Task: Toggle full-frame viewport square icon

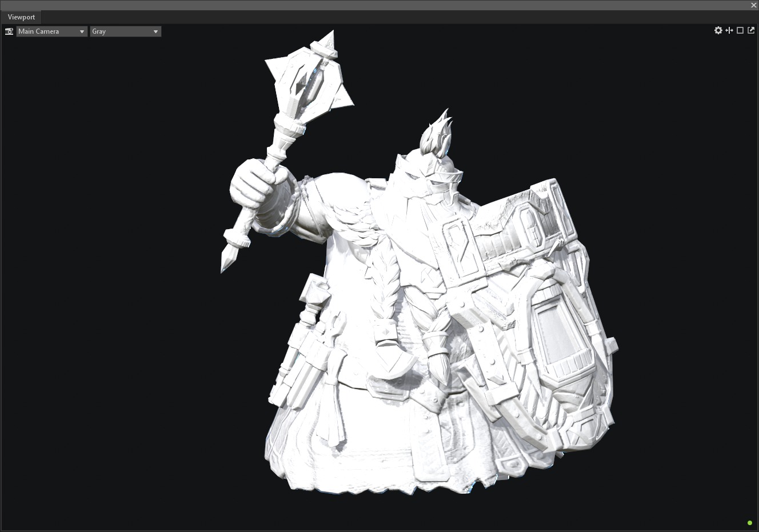Action: click(740, 30)
